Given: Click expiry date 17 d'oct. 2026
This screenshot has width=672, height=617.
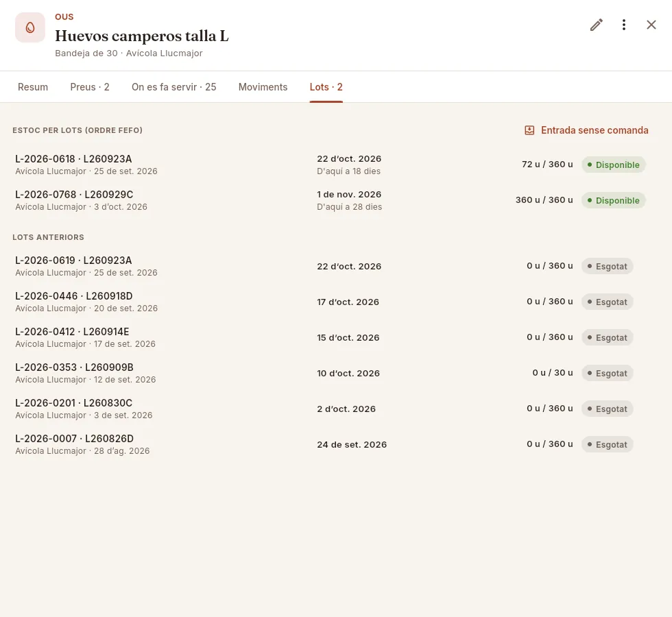Looking at the screenshot, I should (348, 302).
